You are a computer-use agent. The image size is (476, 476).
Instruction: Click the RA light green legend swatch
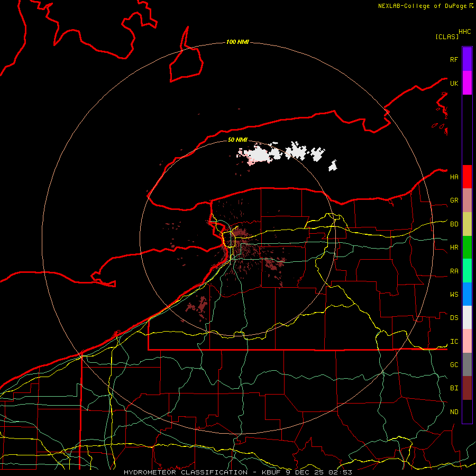467,271
